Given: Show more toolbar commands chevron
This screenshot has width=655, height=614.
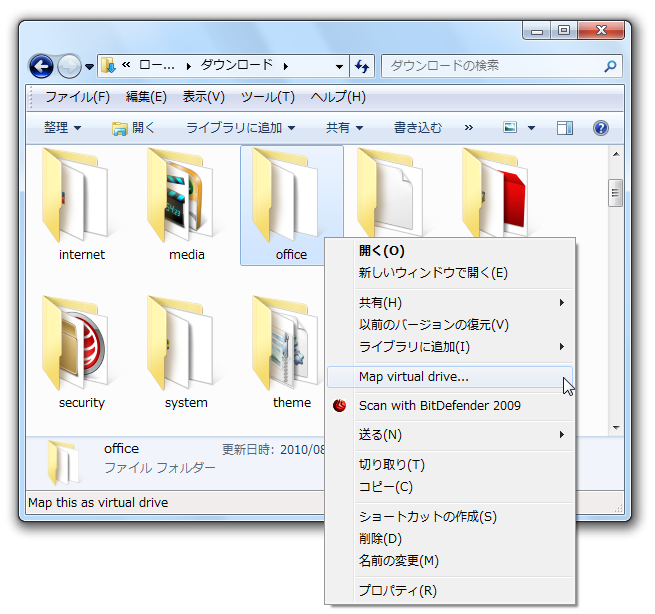Looking at the screenshot, I should pyautogui.click(x=469, y=127).
